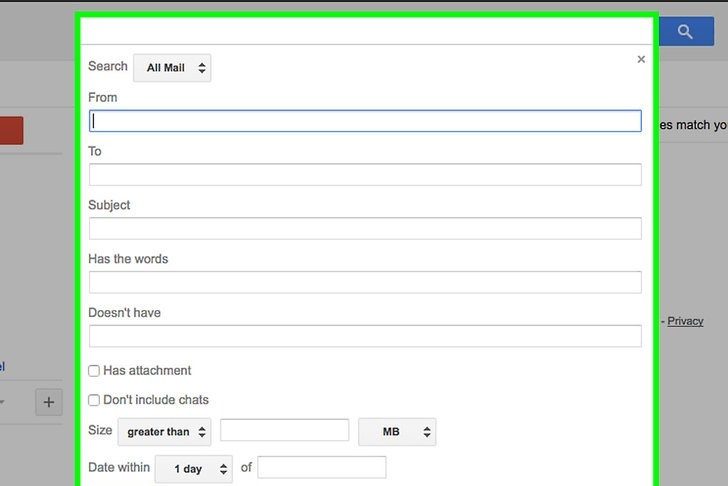Focus the To input field

click(365, 175)
